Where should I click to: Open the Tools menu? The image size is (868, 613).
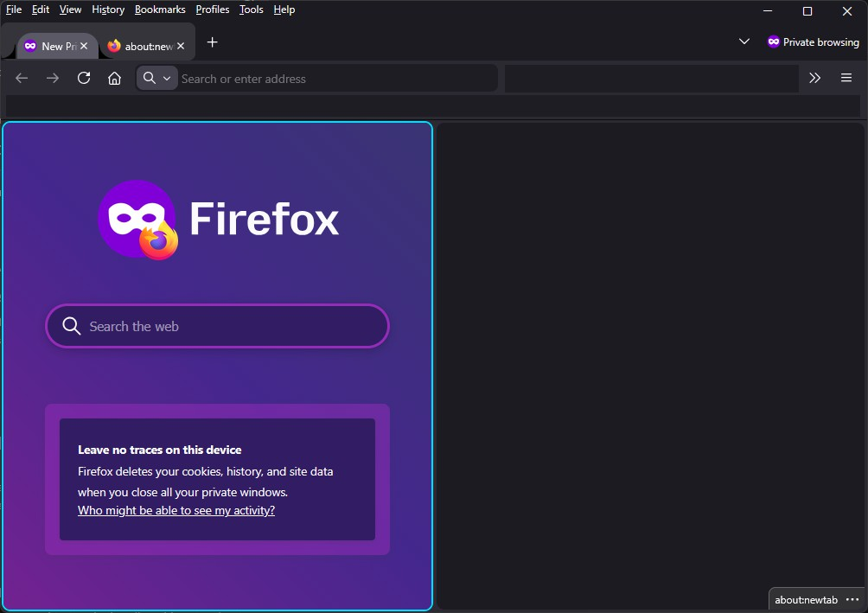tap(252, 10)
